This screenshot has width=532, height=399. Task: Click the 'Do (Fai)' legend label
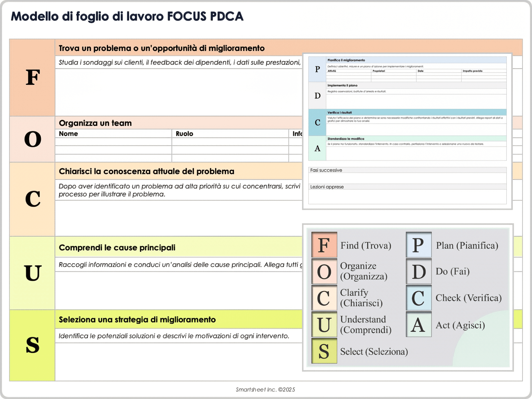[x=453, y=271]
